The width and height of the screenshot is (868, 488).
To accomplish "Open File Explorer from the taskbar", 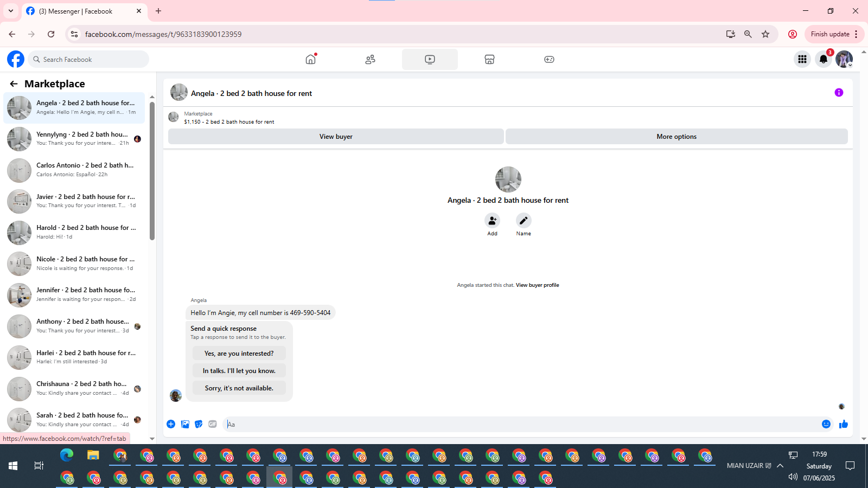I will [93, 455].
